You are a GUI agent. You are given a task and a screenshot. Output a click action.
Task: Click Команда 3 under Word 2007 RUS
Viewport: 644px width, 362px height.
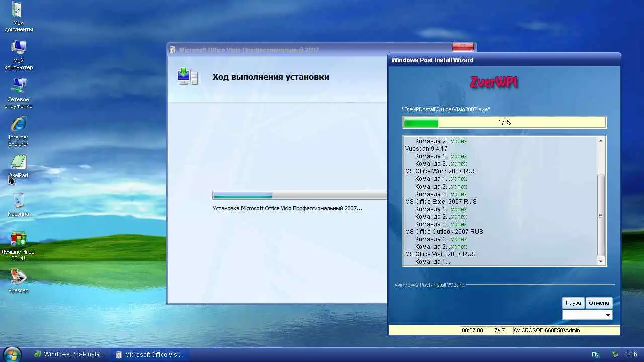tap(441, 194)
